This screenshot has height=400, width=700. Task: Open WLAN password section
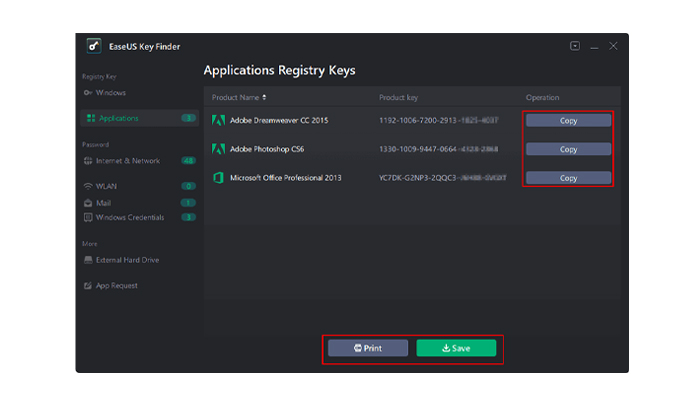click(140, 186)
